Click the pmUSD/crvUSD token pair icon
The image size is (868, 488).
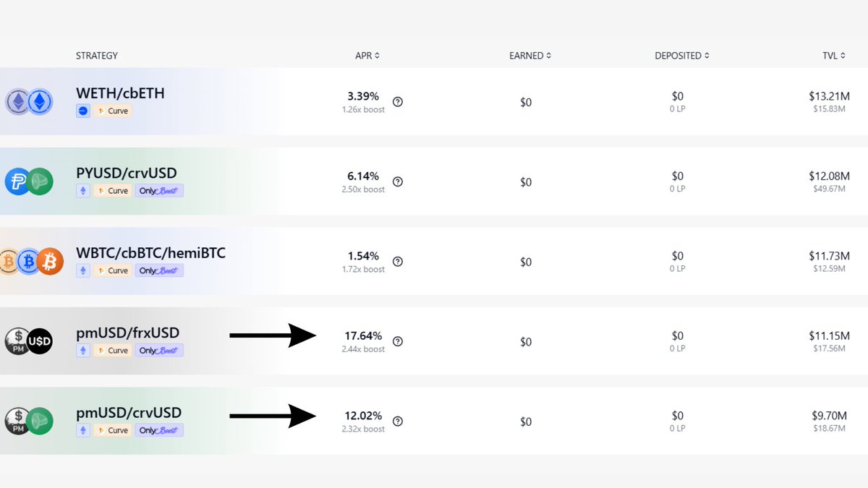coord(30,421)
